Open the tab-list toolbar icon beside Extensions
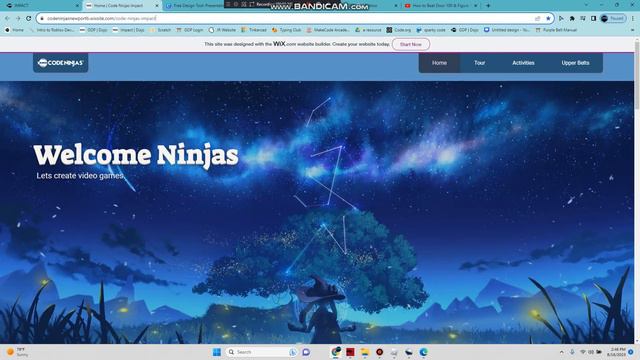This screenshot has height=360, width=640. click(x=583, y=18)
